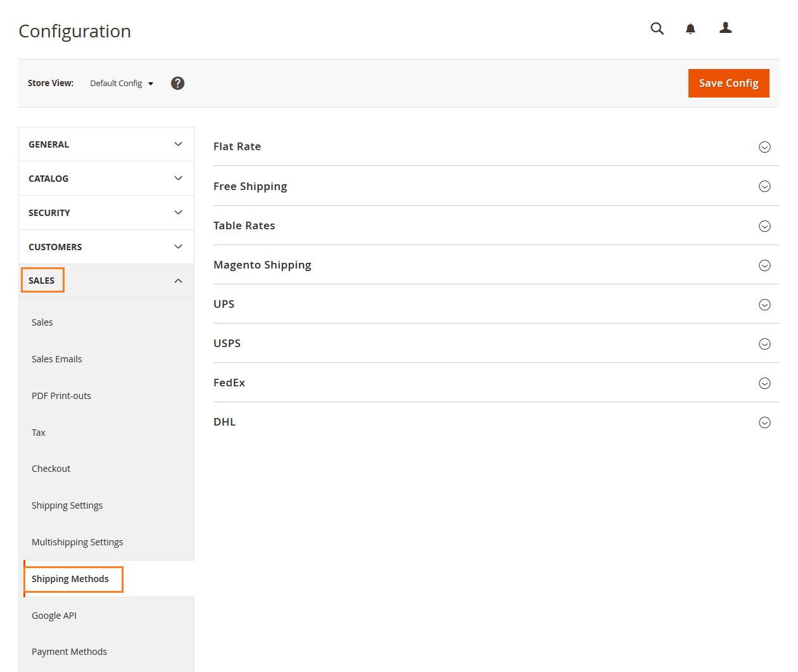Click the DHL heading
This screenshot has width=798, height=672.
(x=224, y=422)
